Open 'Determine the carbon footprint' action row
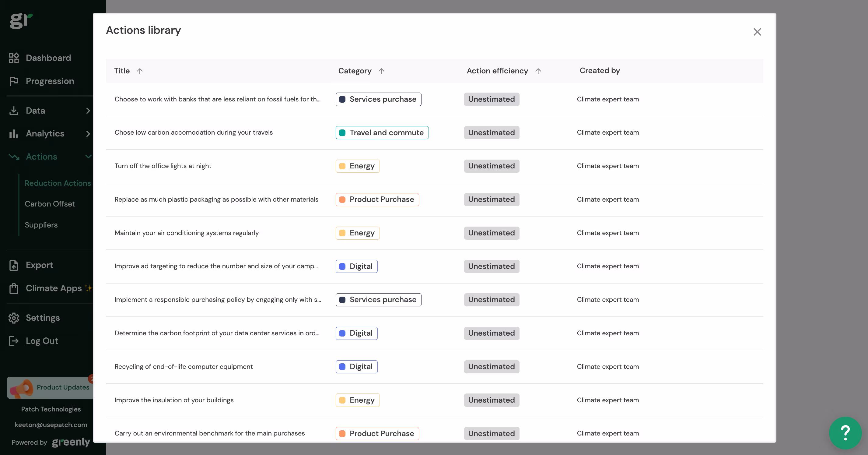This screenshot has width=868, height=455. [x=434, y=333]
